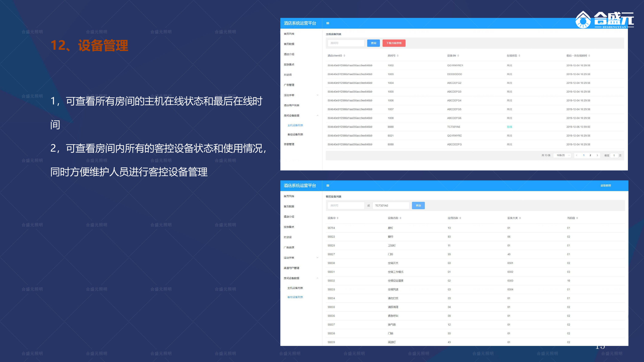Open 广告管理 menu item

click(289, 85)
